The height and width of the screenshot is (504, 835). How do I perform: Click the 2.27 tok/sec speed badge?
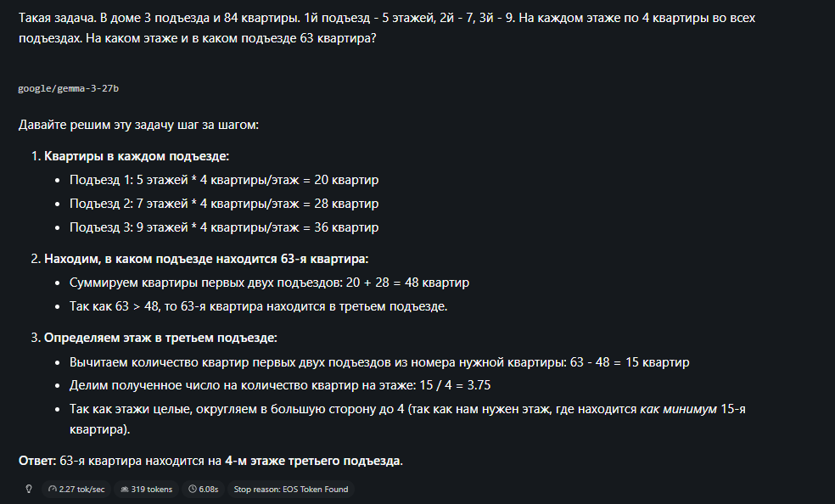pos(76,489)
